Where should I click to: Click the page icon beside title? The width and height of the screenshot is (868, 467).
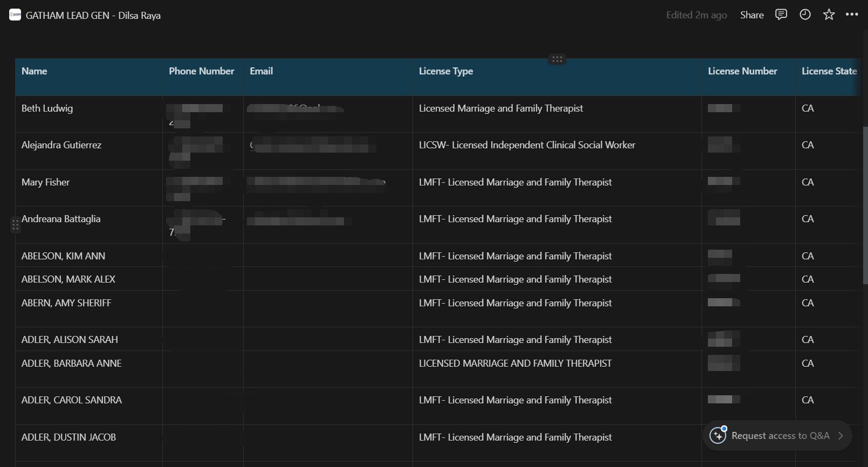click(x=15, y=15)
